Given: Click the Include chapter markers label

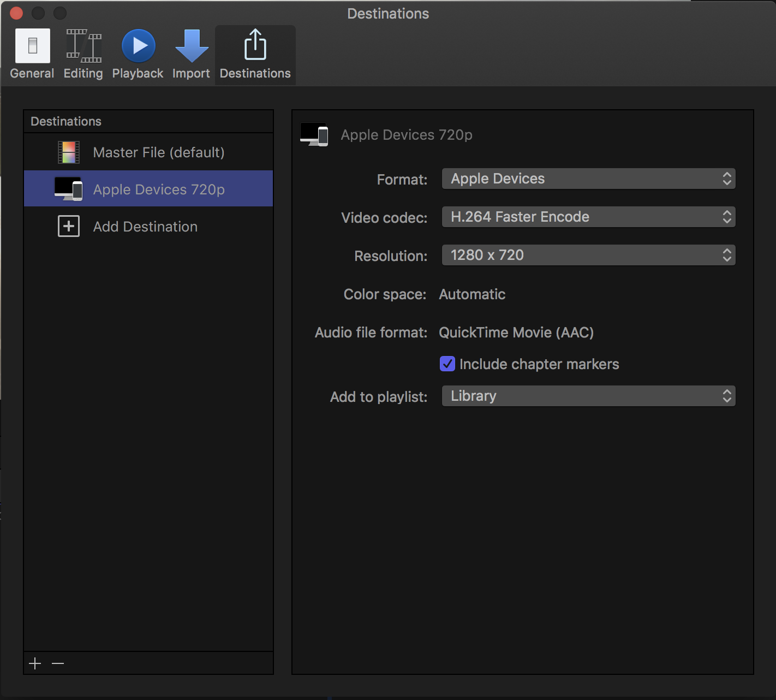Looking at the screenshot, I should click(539, 364).
